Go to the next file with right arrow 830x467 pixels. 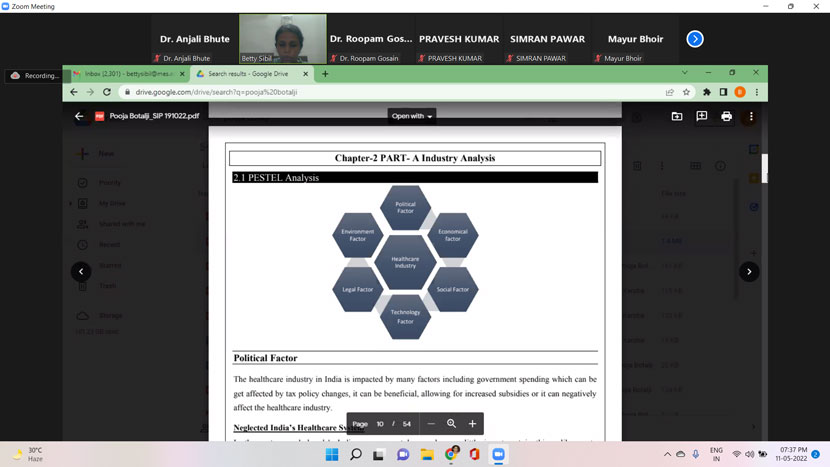(748, 271)
